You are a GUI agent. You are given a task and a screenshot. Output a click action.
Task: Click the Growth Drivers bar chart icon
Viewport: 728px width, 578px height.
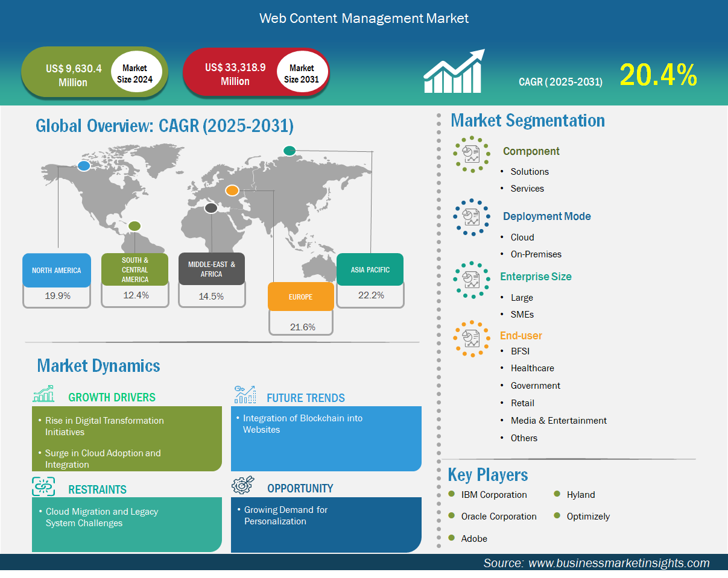point(43,395)
